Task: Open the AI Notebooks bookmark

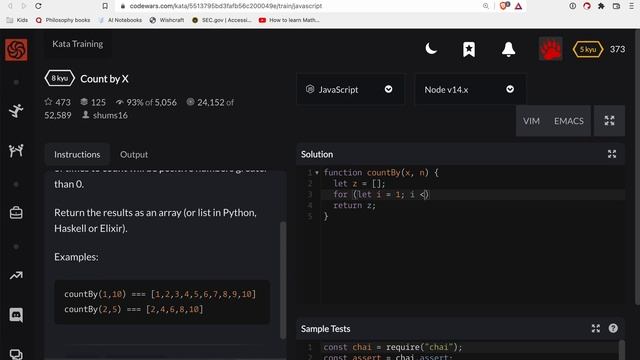Action: (x=120, y=20)
